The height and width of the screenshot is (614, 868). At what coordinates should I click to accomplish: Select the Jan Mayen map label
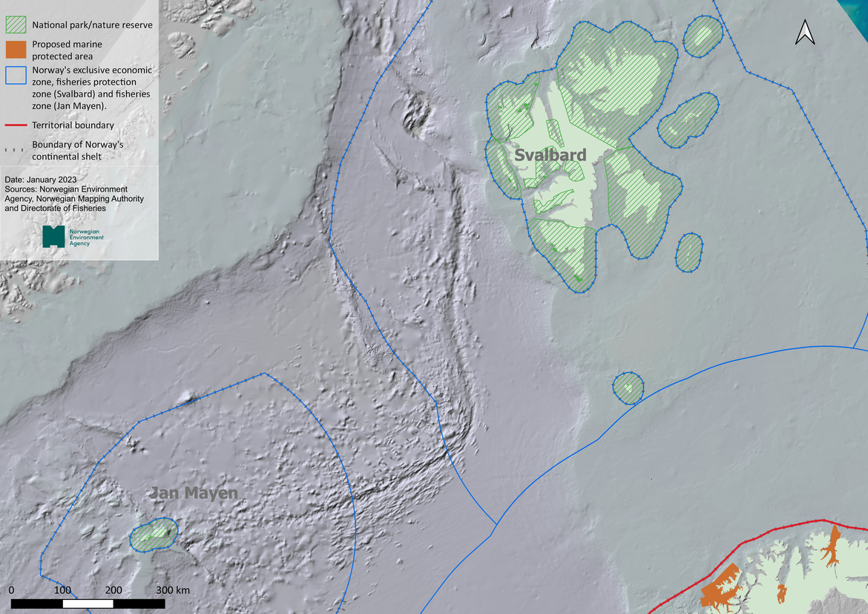coord(194,493)
